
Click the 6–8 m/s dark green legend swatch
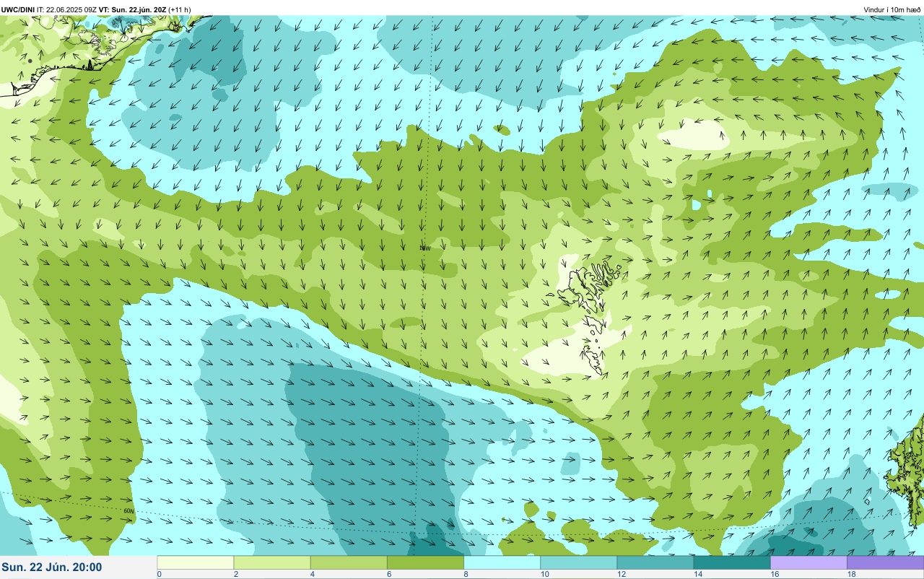point(425,562)
